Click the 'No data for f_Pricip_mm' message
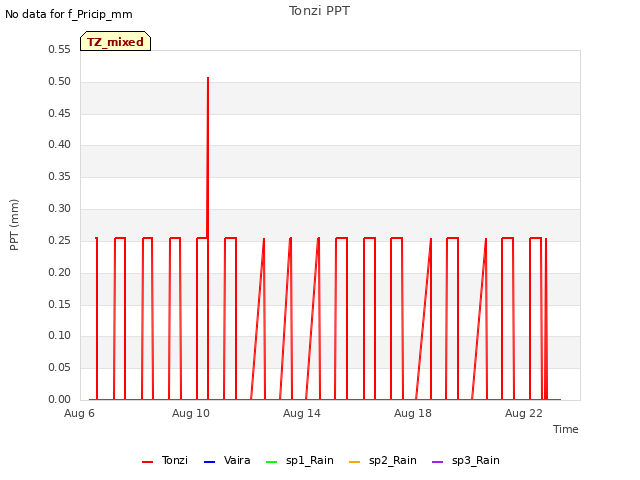 [69, 14]
